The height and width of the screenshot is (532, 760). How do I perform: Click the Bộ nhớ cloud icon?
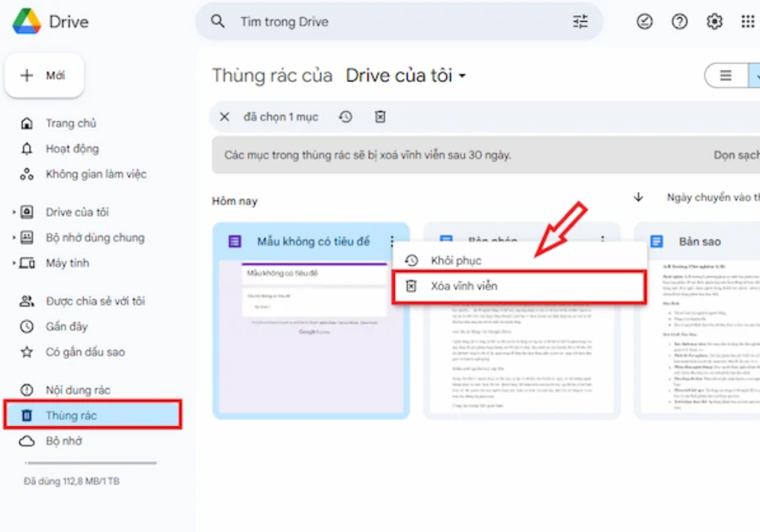(26, 441)
